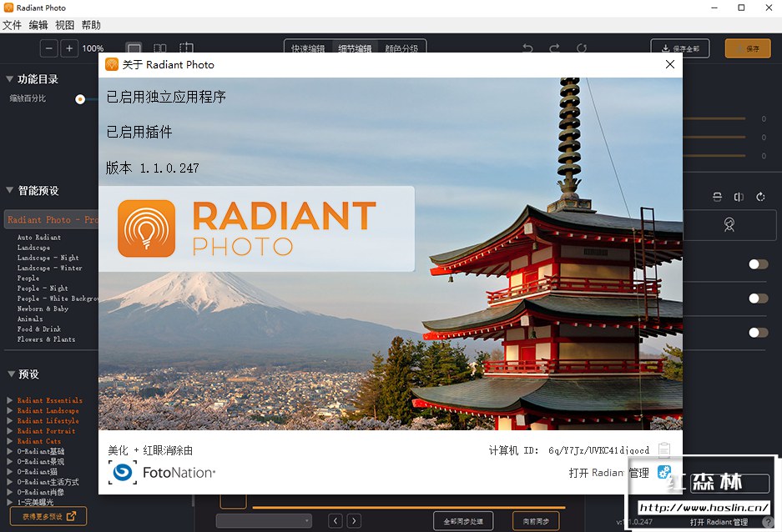Click the 获得更多预设 button
The image size is (782, 532).
[48, 516]
